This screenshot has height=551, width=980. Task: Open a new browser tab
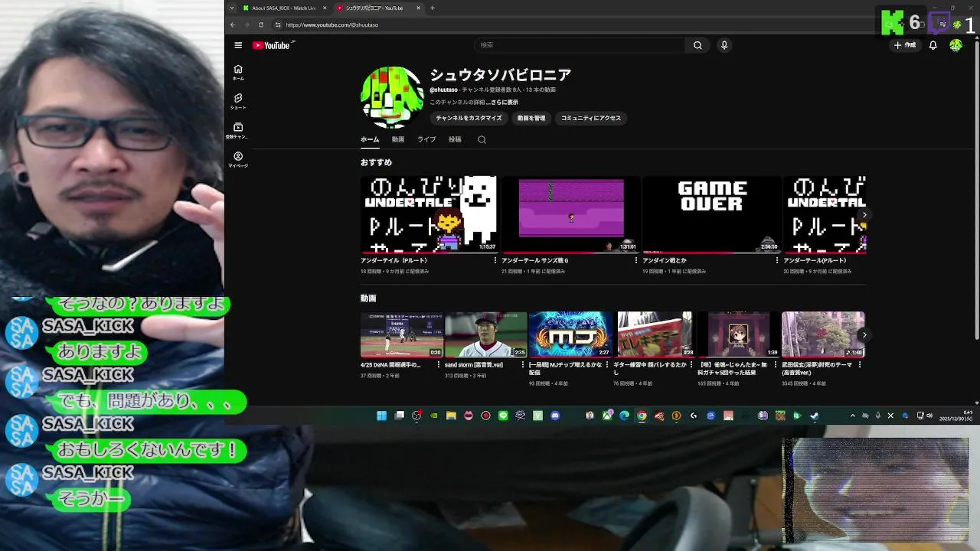pyautogui.click(x=433, y=8)
